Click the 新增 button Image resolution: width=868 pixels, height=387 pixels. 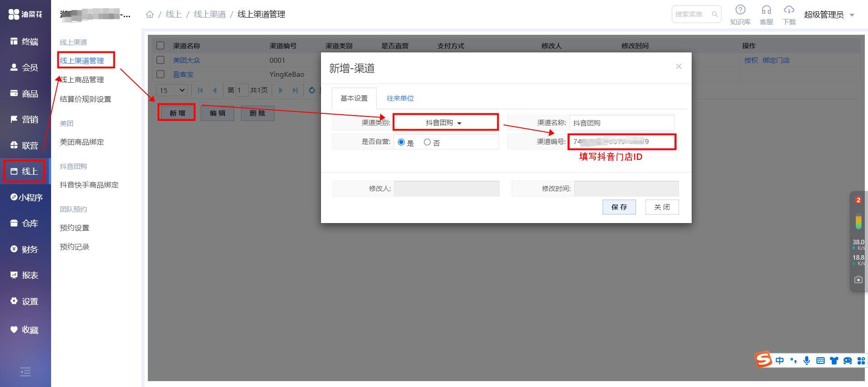pos(177,113)
